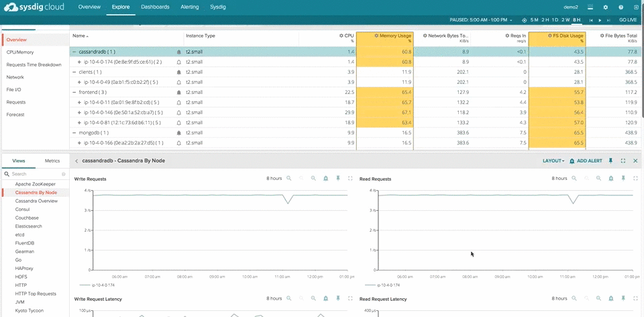Click the GO LIVE button
This screenshot has width=644, height=317.
628,20
